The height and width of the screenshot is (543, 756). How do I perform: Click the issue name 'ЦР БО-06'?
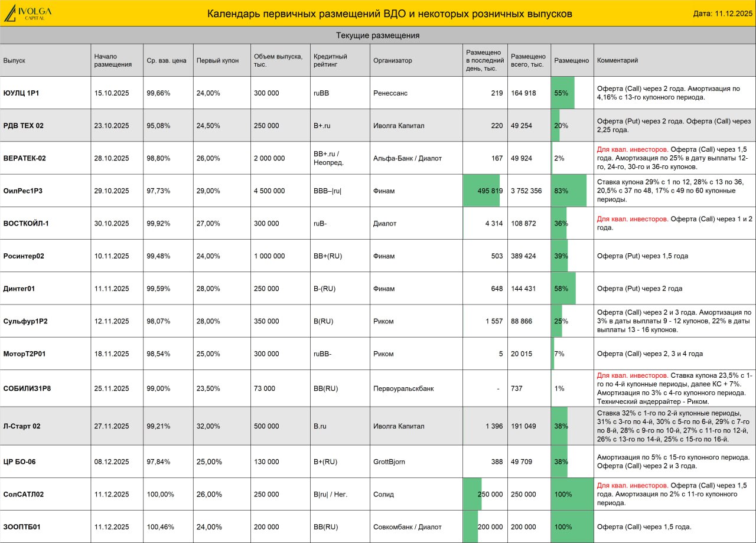click(19, 462)
